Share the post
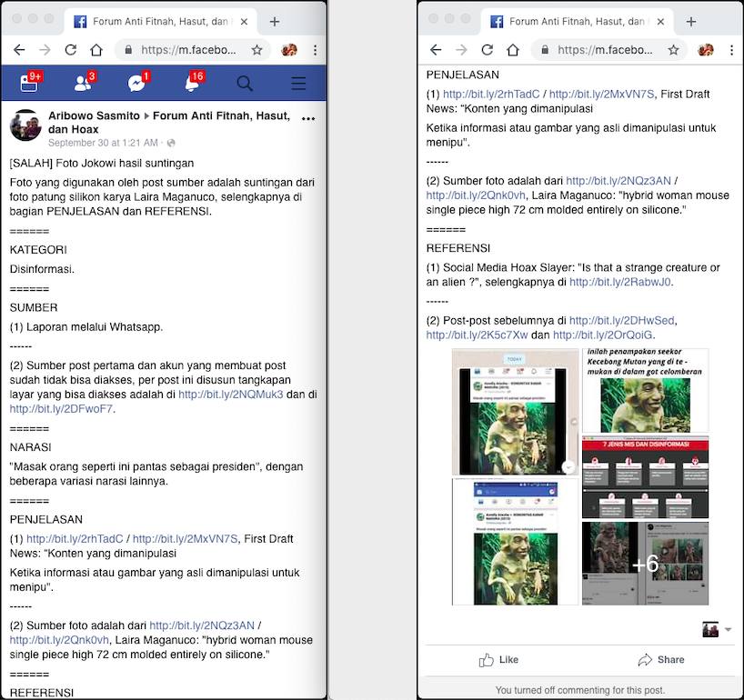Viewport: 744px width, 700px height. click(661, 660)
